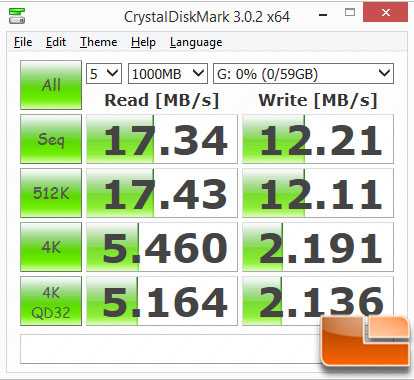Screen dimensions: 414x380
Task: Start the Seq sequential test
Action: click(51, 139)
